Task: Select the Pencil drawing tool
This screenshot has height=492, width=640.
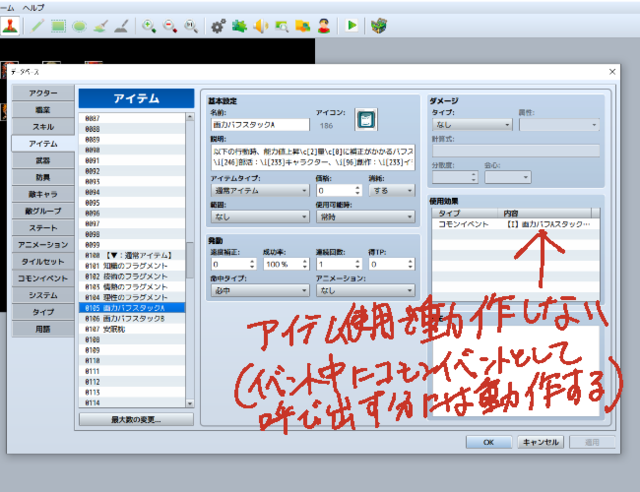Action: (x=37, y=26)
